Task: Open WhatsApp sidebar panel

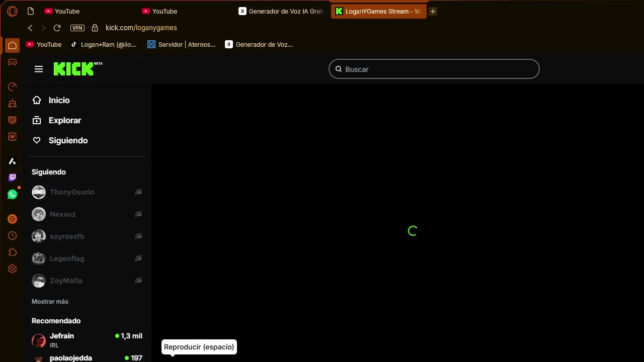Action: tap(13, 194)
